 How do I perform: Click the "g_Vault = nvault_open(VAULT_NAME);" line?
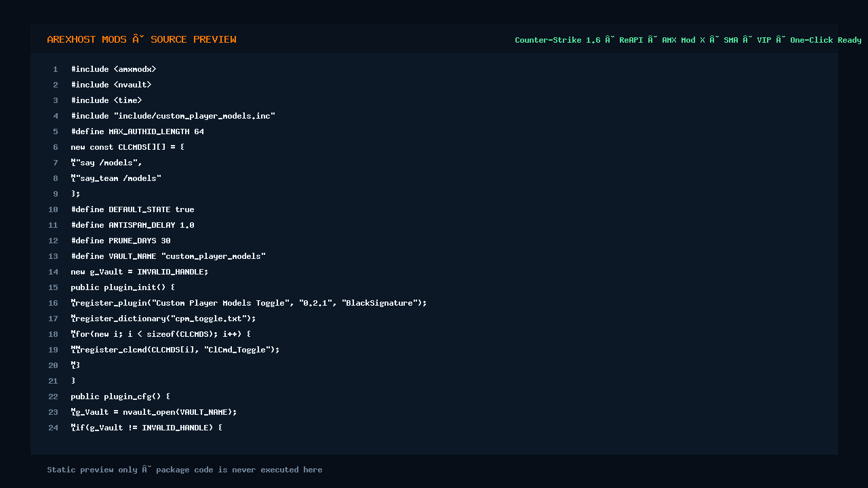pyautogui.click(x=154, y=412)
